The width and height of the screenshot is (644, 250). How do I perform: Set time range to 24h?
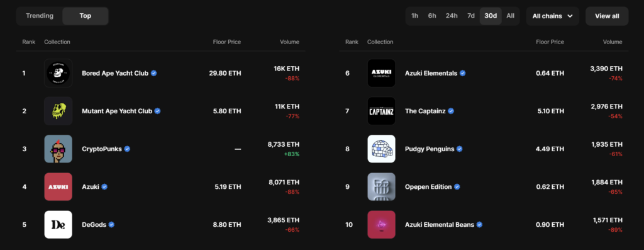click(452, 16)
